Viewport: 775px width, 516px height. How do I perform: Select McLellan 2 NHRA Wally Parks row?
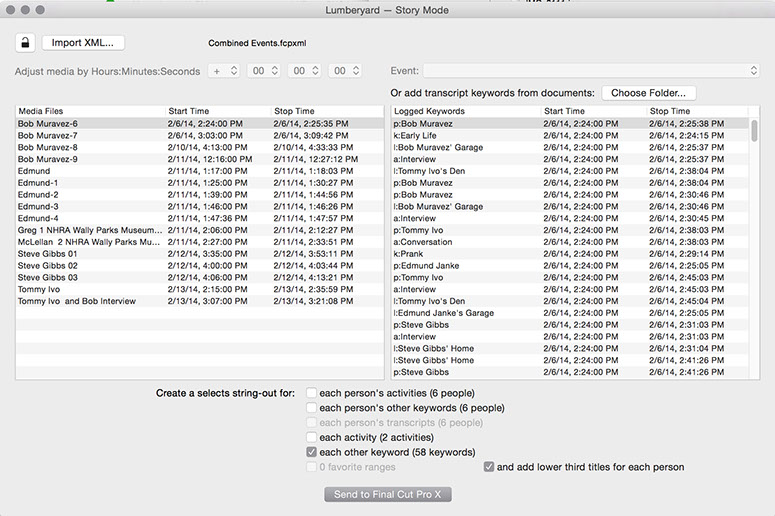point(200,242)
